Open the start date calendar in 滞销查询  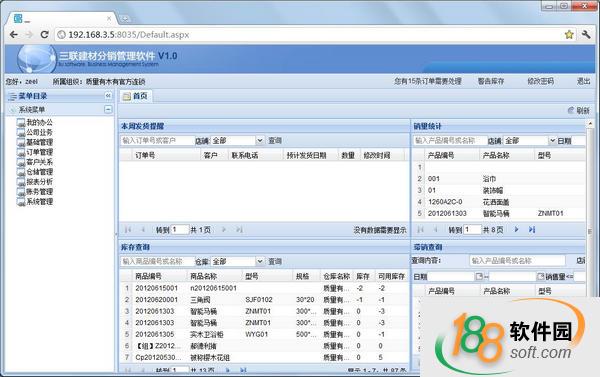pos(479,276)
